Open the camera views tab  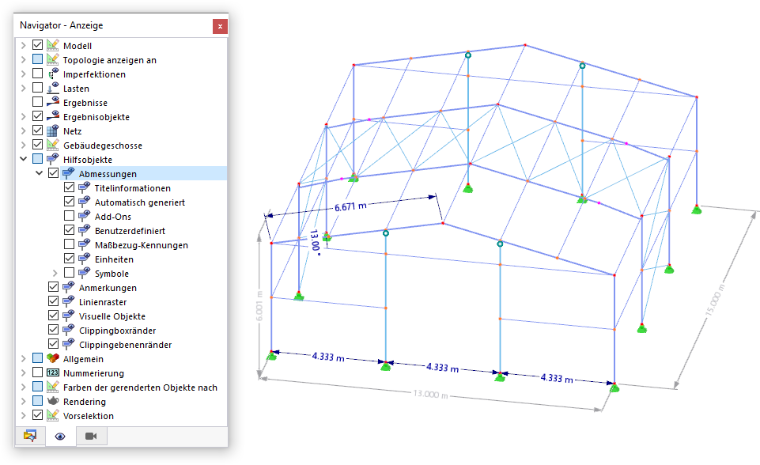91,436
